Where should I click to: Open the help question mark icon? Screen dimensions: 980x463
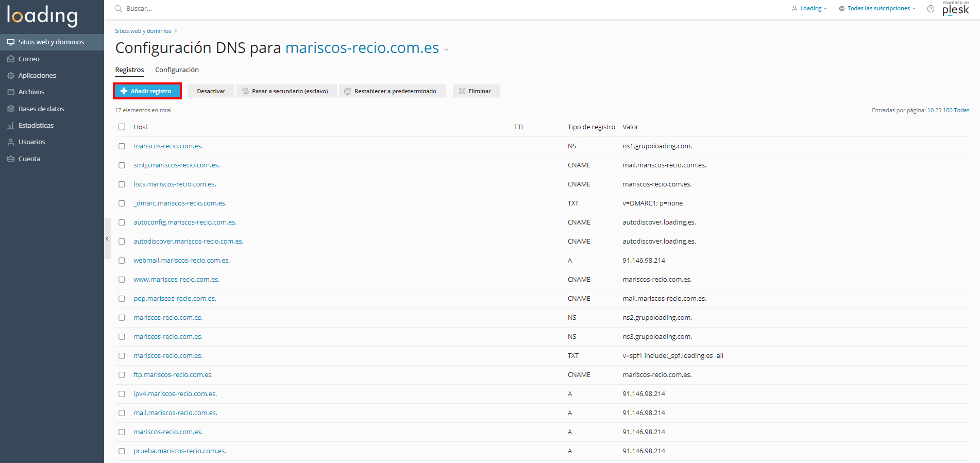click(931, 9)
